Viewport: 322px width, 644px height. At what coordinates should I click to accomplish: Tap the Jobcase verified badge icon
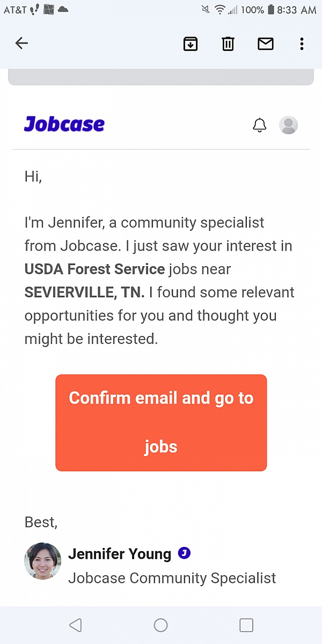click(184, 553)
